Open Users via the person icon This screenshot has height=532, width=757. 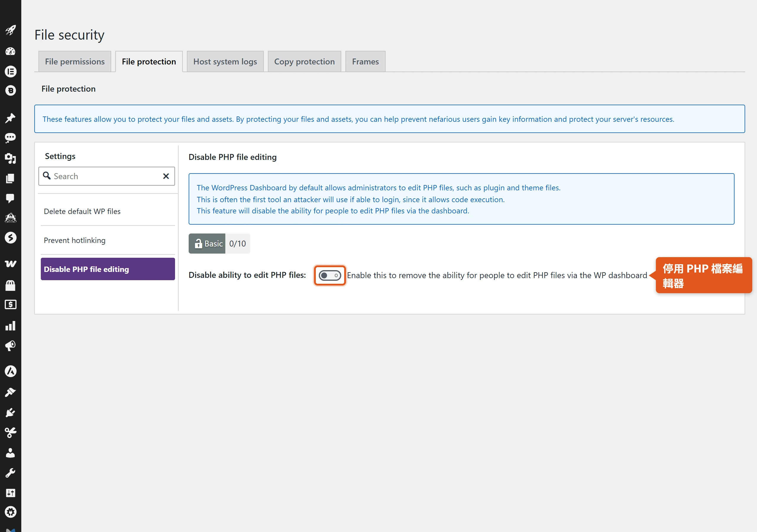pyautogui.click(x=11, y=453)
